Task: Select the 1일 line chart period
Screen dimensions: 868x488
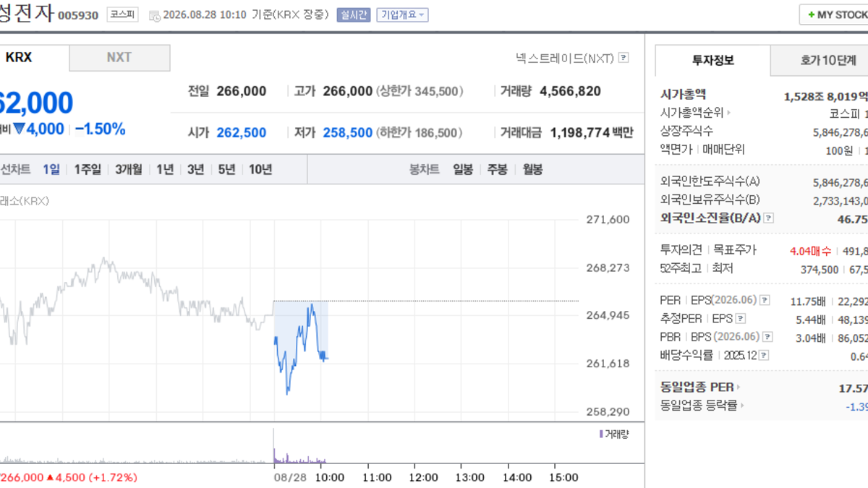Action: [x=51, y=169]
